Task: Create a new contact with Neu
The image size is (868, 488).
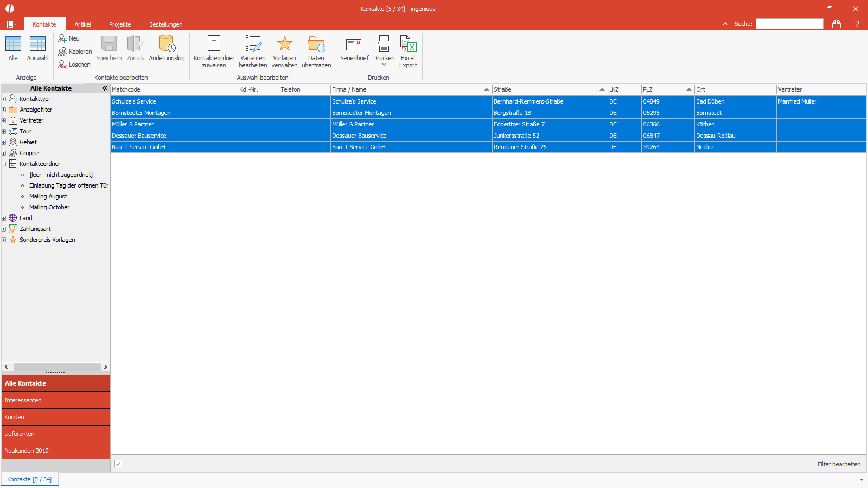Action: (x=69, y=38)
